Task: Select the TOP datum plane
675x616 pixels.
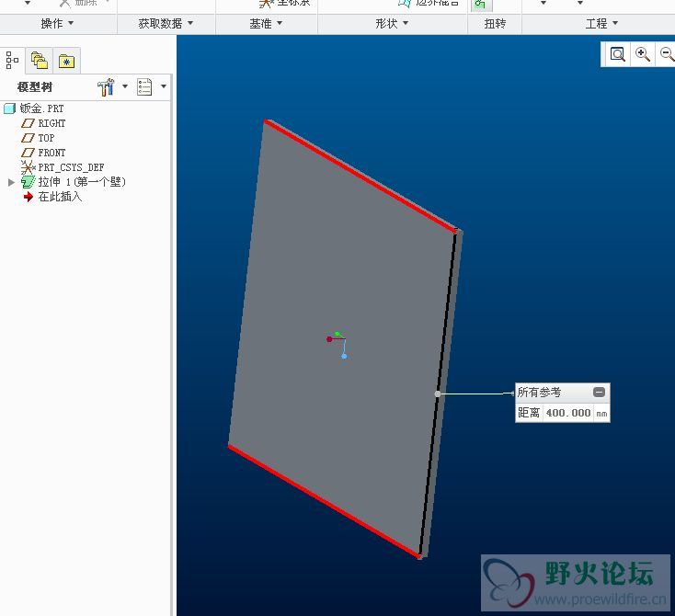Action: tap(46, 138)
